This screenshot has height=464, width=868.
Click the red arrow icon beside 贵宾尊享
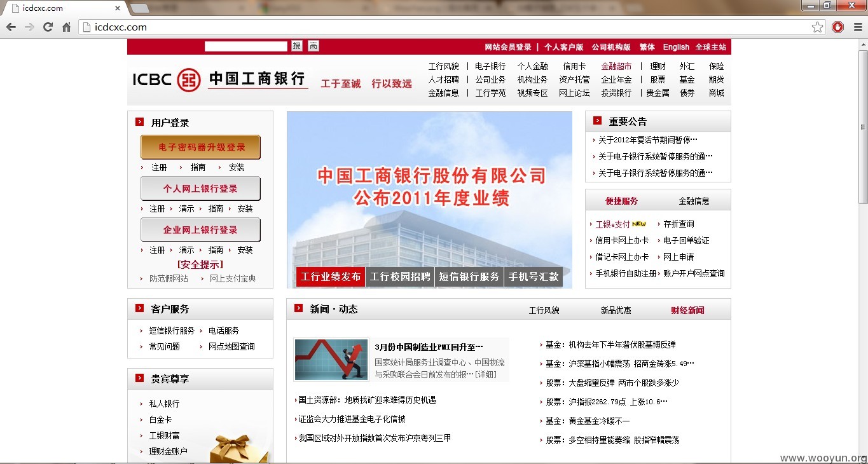pyautogui.click(x=139, y=378)
